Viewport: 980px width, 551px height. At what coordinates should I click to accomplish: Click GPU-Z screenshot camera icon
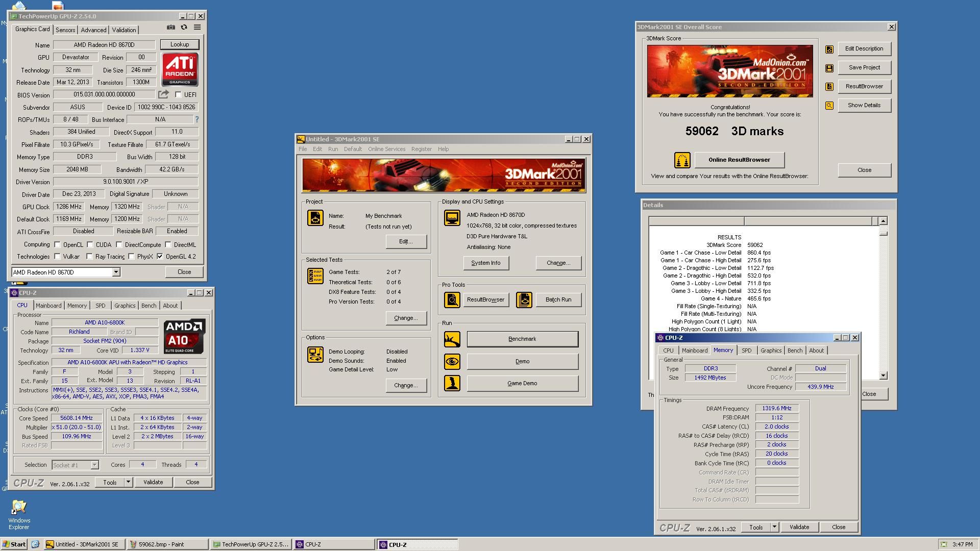coord(171,28)
